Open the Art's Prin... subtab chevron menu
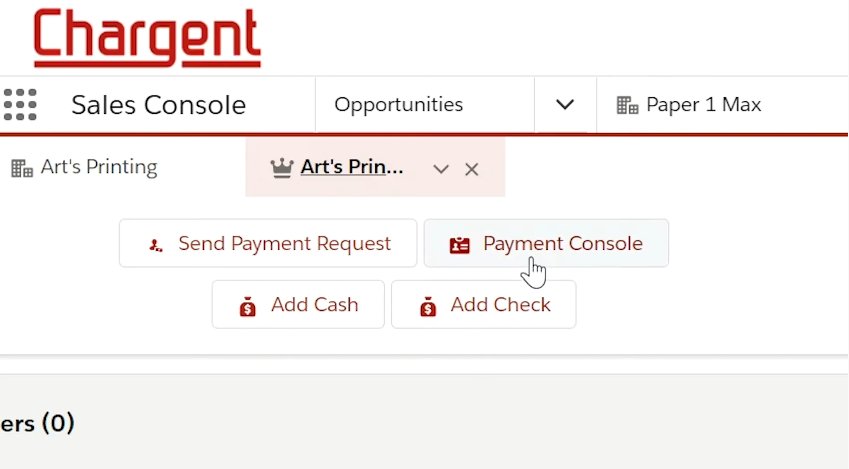This screenshot has height=469, width=849. pyautogui.click(x=441, y=170)
